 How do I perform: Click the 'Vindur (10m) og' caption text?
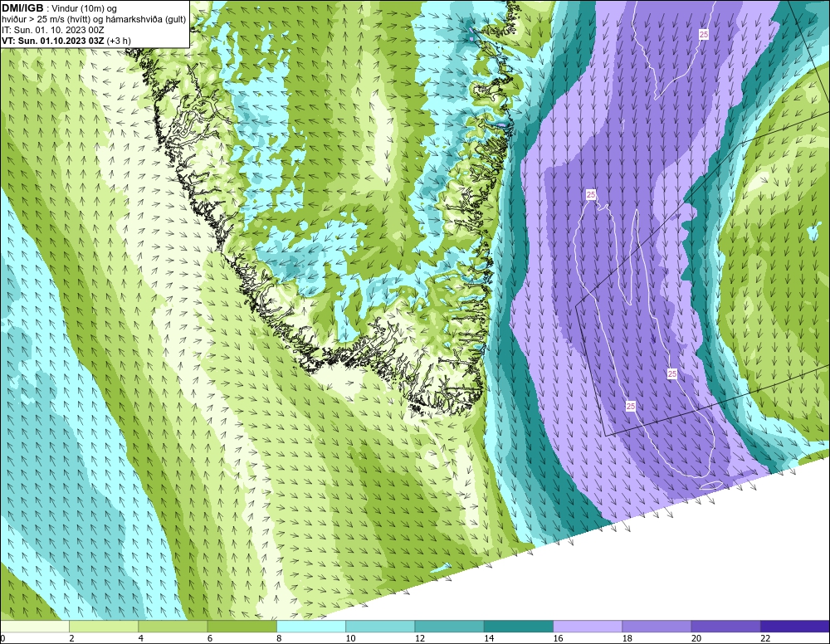click(84, 8)
